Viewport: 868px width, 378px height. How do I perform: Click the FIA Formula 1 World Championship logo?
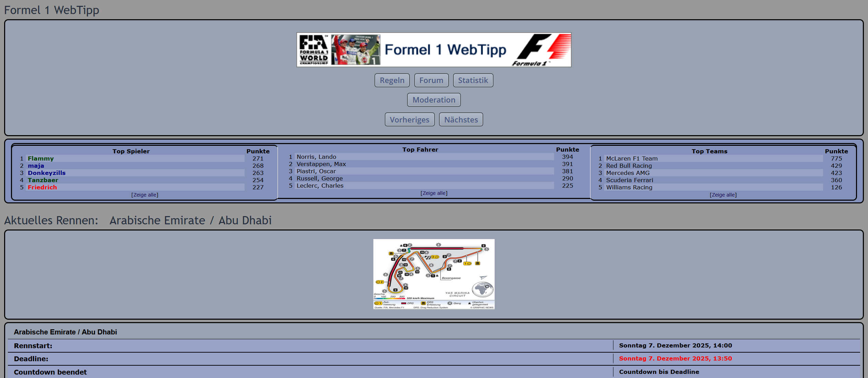point(314,50)
